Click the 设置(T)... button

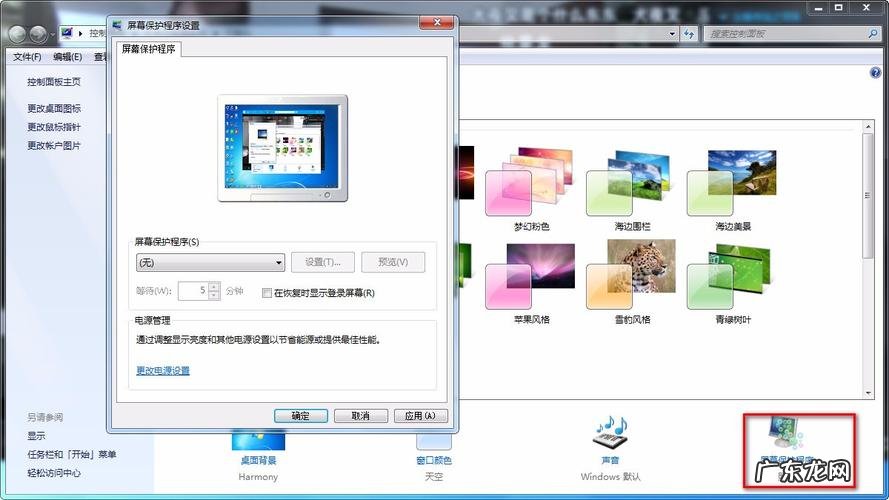tap(323, 262)
